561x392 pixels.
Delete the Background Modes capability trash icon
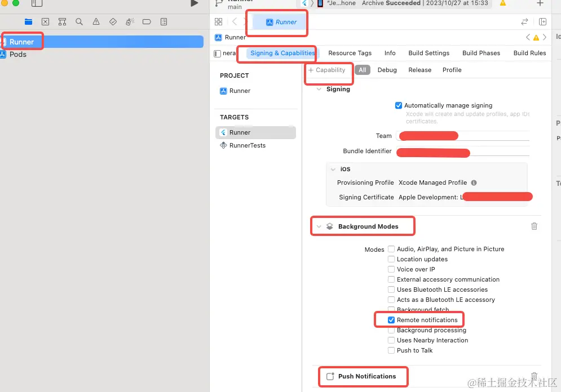coord(534,226)
